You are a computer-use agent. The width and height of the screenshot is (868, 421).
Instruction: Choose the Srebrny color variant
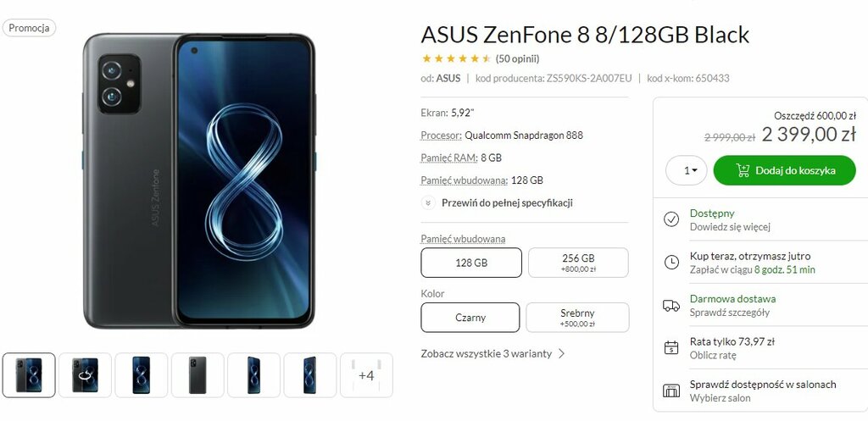577,318
